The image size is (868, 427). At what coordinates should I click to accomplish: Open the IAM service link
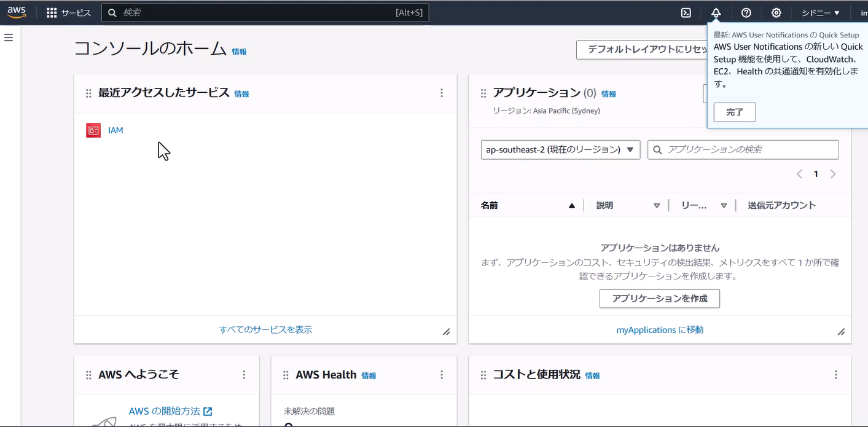click(x=115, y=130)
